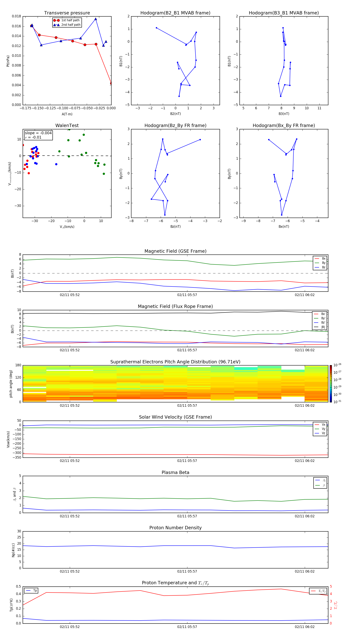Click 'Vx' legend entry in solar wind plot
The width and height of the screenshot is (351, 644).
(x=320, y=425)
